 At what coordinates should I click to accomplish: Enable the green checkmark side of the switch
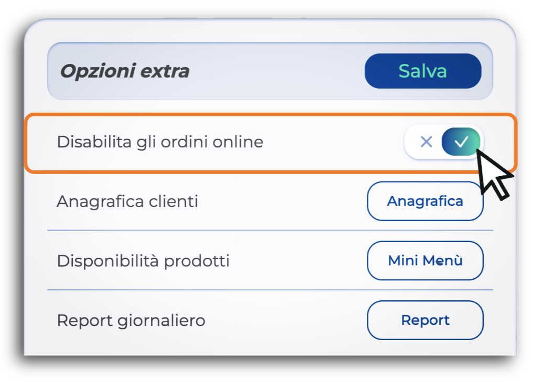(x=461, y=141)
